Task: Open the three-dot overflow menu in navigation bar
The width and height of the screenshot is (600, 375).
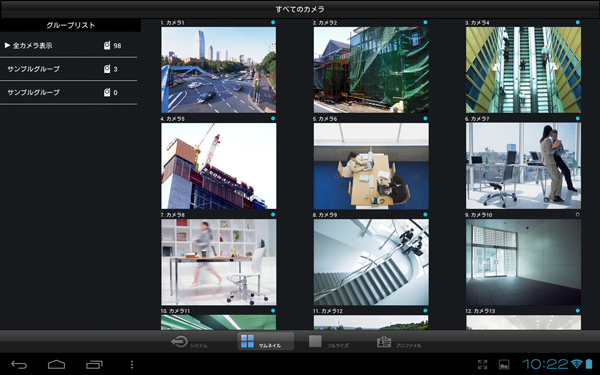Action: pyautogui.click(x=132, y=365)
